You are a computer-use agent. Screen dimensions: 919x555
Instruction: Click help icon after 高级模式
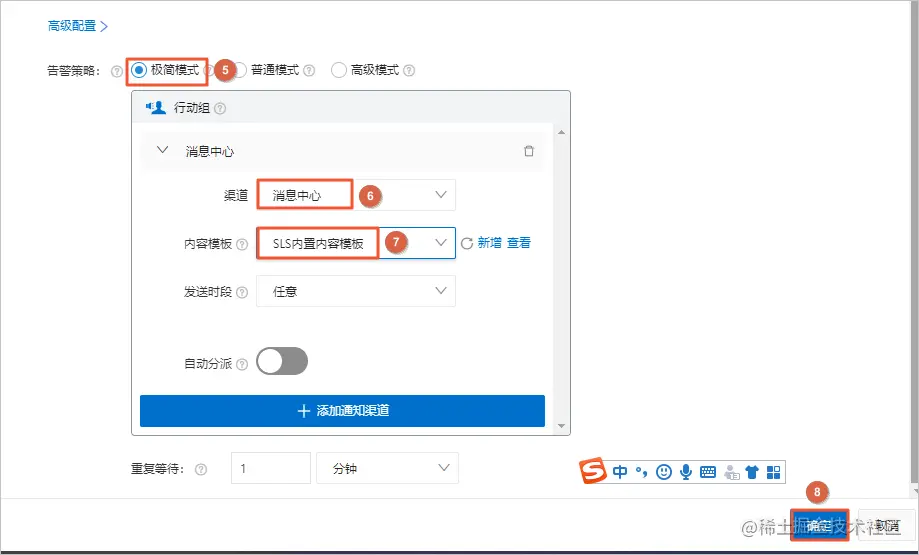click(x=409, y=70)
